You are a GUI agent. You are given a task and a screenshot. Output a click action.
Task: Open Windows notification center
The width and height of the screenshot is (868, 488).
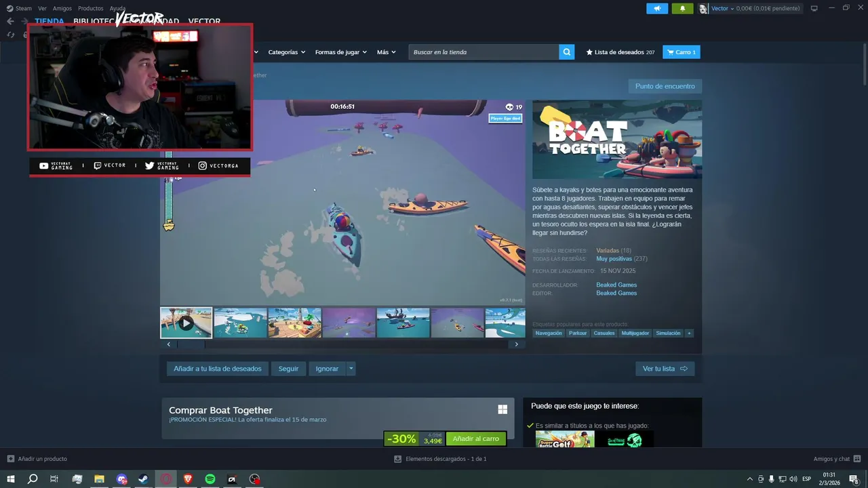(x=854, y=479)
